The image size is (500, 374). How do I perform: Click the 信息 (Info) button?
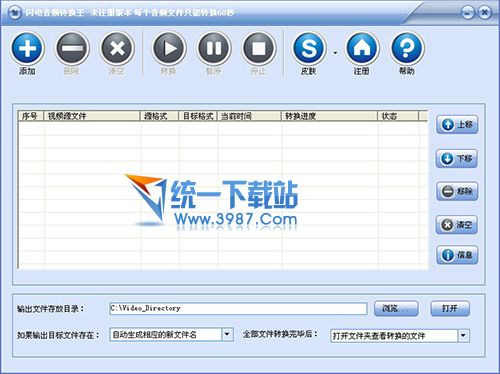click(x=457, y=255)
